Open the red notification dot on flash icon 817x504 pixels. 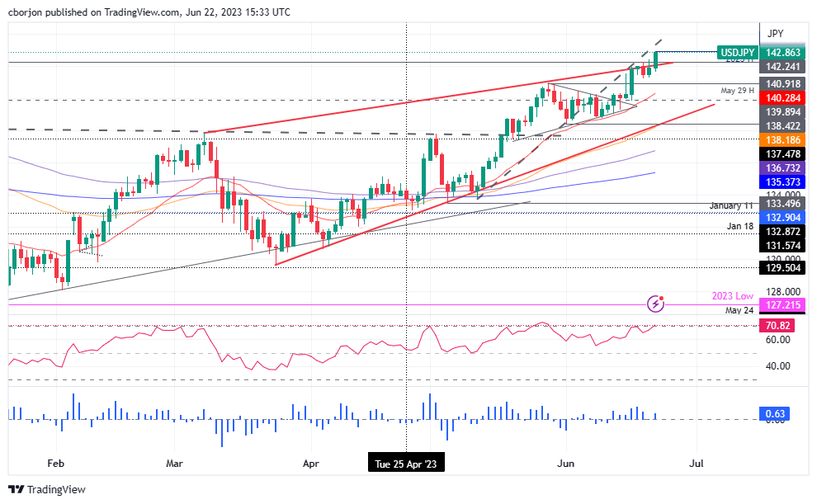pos(663,299)
